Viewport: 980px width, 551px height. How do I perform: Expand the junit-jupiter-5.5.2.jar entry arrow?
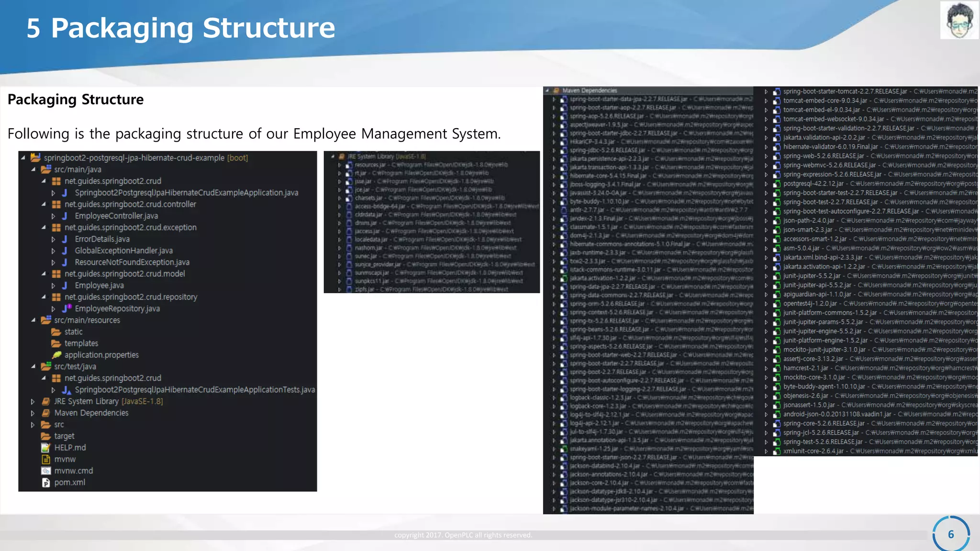tap(766, 276)
